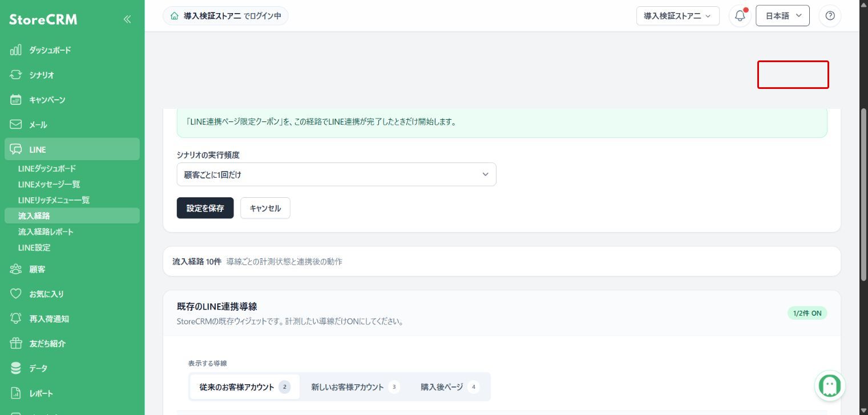Switch to 従来のお客様アカウント tab

coord(245,387)
